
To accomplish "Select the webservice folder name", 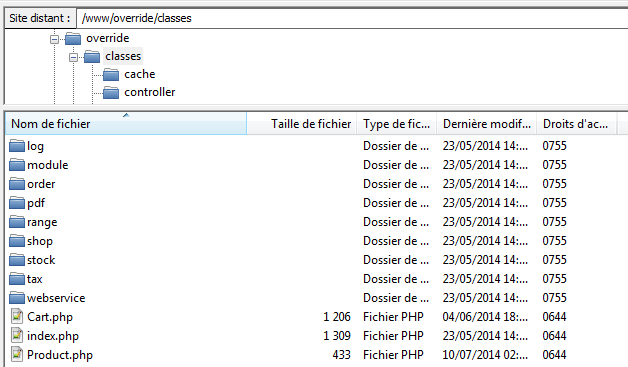I will [56, 298].
